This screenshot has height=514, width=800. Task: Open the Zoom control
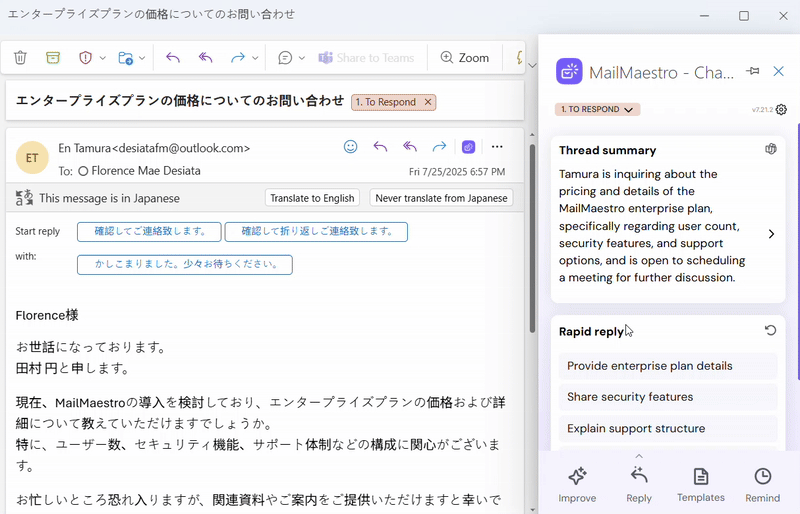pyautogui.click(x=465, y=58)
